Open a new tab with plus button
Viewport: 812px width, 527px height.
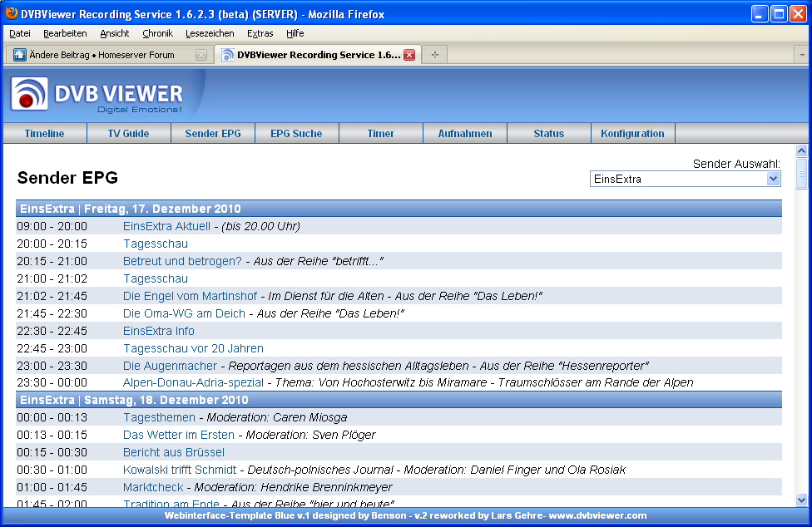coord(435,55)
